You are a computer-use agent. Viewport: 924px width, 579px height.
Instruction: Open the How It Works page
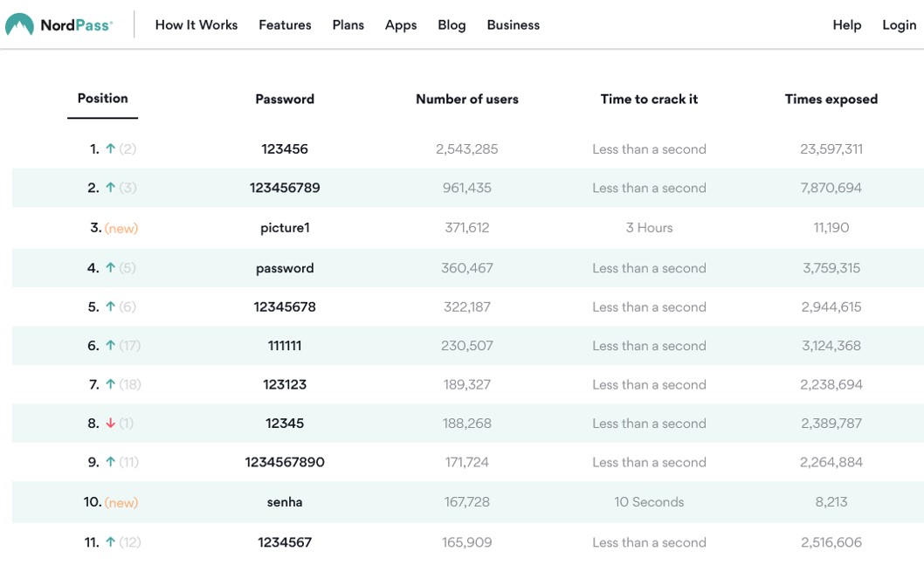(x=197, y=24)
